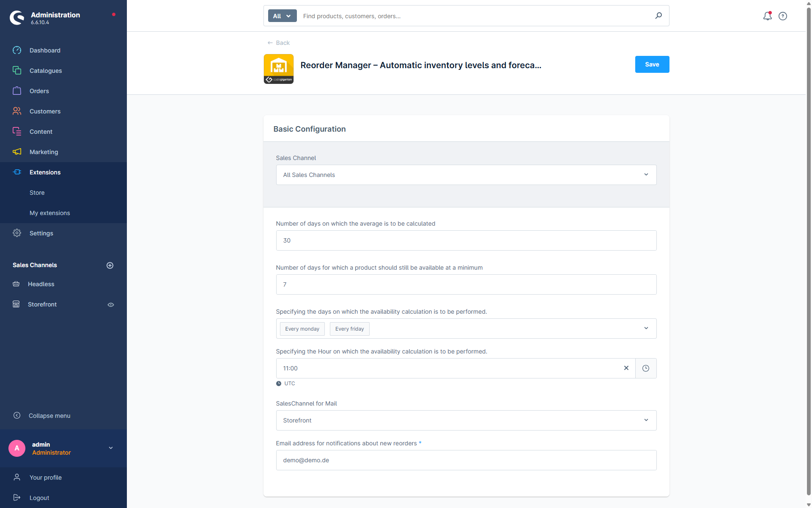Click the Logout door icon
812x508 pixels.
click(x=17, y=498)
